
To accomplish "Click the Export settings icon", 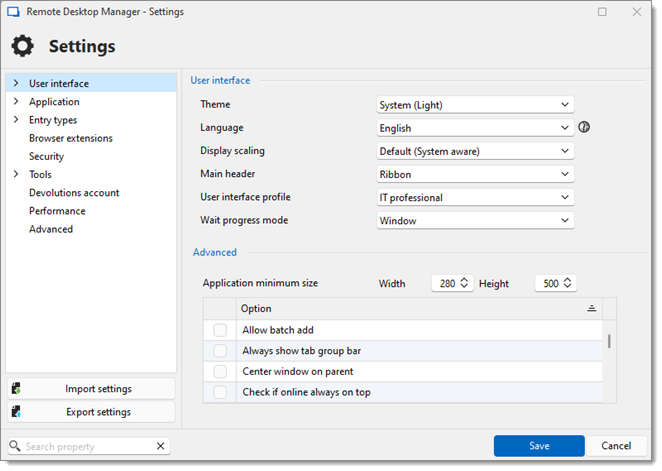I will (x=16, y=411).
